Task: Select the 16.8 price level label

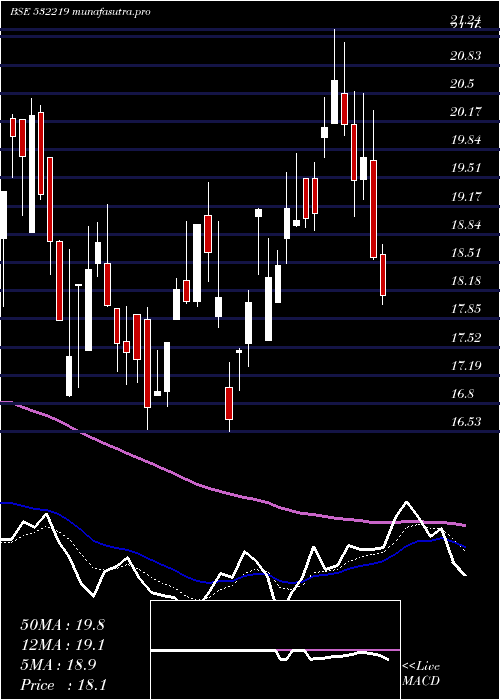Action: [462, 394]
